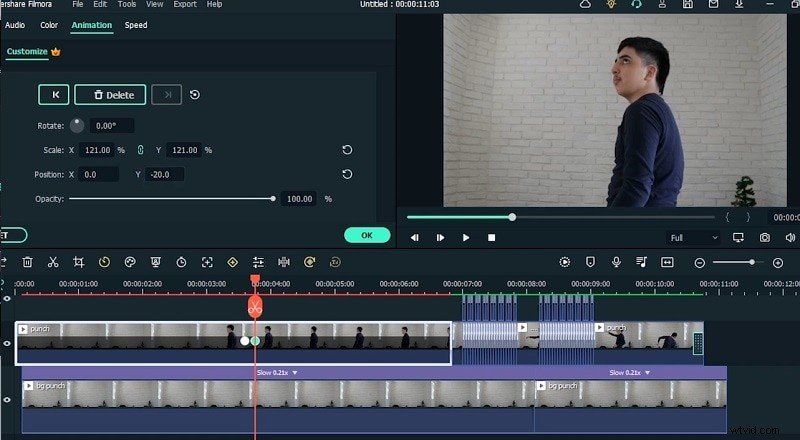Open the edit adjustments sliders icon
Image resolution: width=800 pixels, height=440 pixels.
point(258,262)
